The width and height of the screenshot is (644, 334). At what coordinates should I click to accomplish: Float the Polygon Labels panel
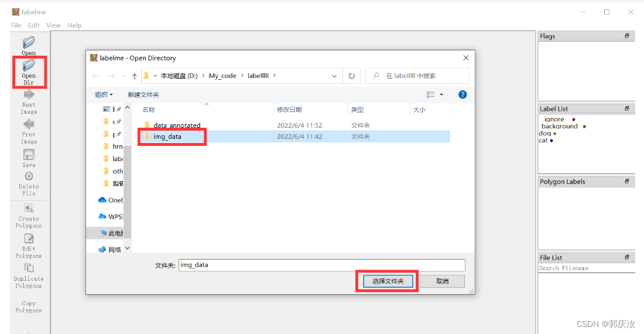(x=627, y=181)
